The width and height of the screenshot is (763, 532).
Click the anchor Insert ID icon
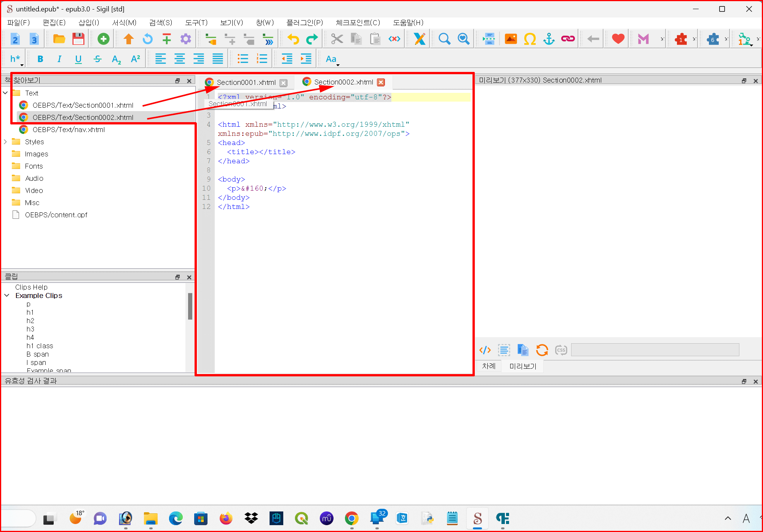point(549,39)
